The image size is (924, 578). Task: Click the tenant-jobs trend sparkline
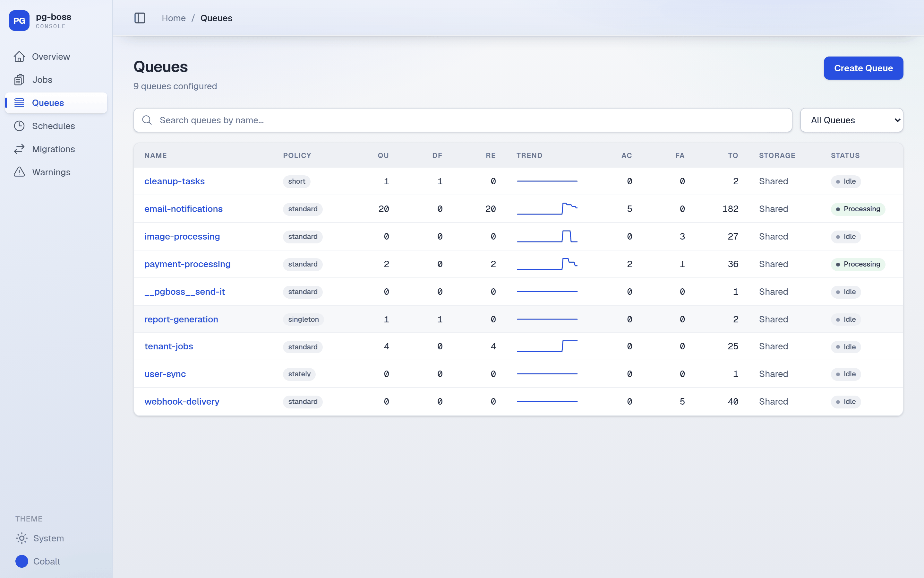pos(547,346)
